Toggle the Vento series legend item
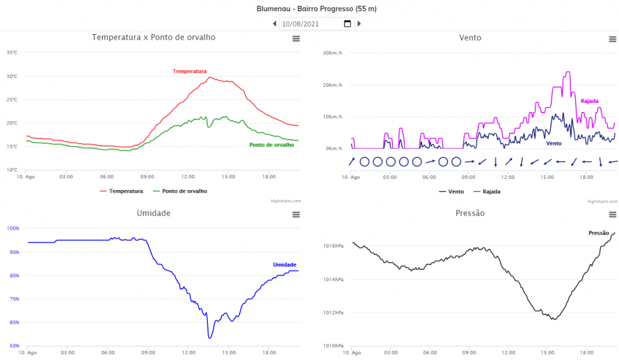The image size is (619, 364). click(x=451, y=192)
